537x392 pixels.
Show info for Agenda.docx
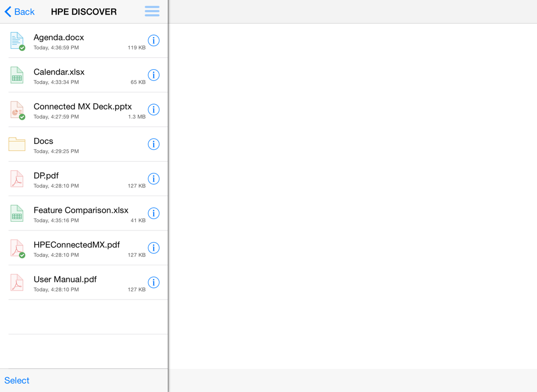click(154, 40)
